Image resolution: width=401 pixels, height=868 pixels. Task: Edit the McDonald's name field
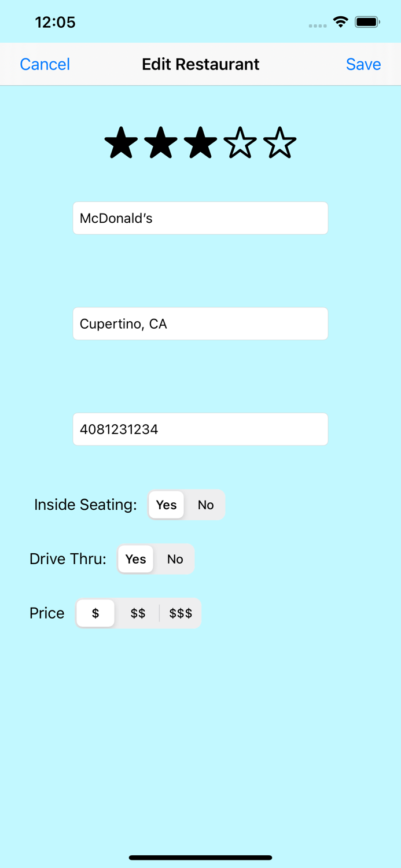[200, 218]
